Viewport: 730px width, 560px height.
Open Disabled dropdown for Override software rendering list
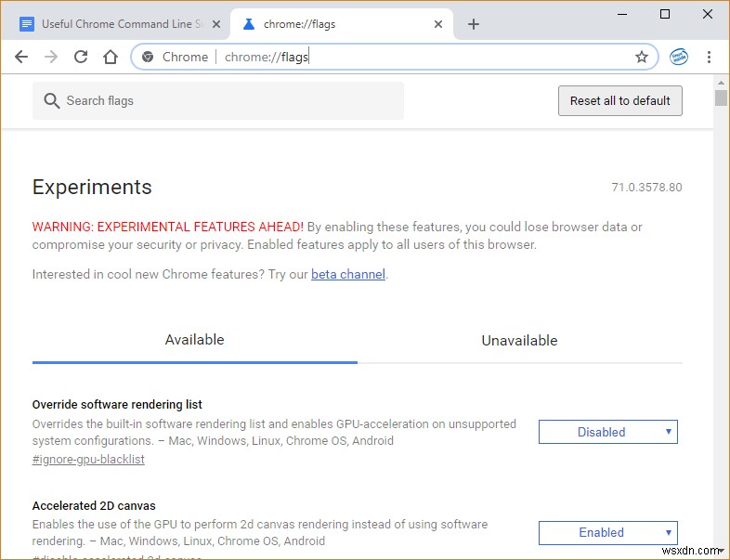608,432
